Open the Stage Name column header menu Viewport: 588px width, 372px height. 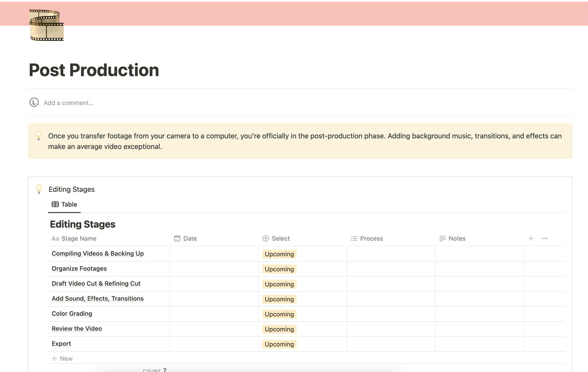[x=78, y=239]
